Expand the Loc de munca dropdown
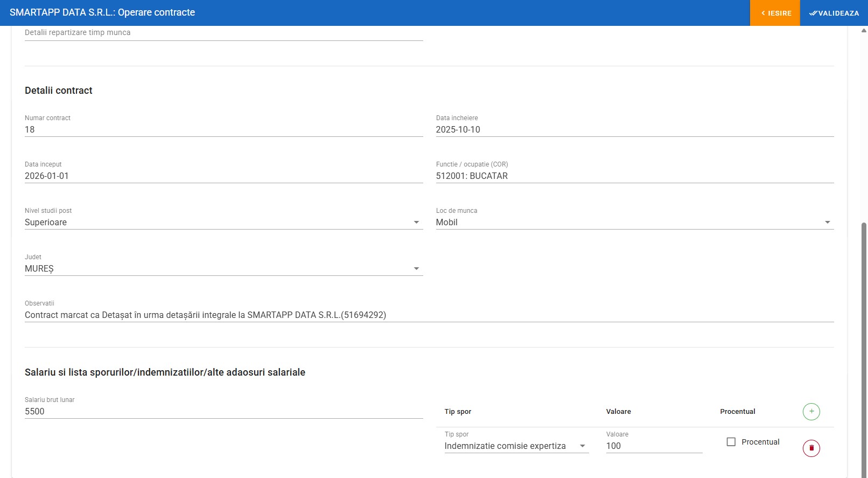 pos(634,223)
